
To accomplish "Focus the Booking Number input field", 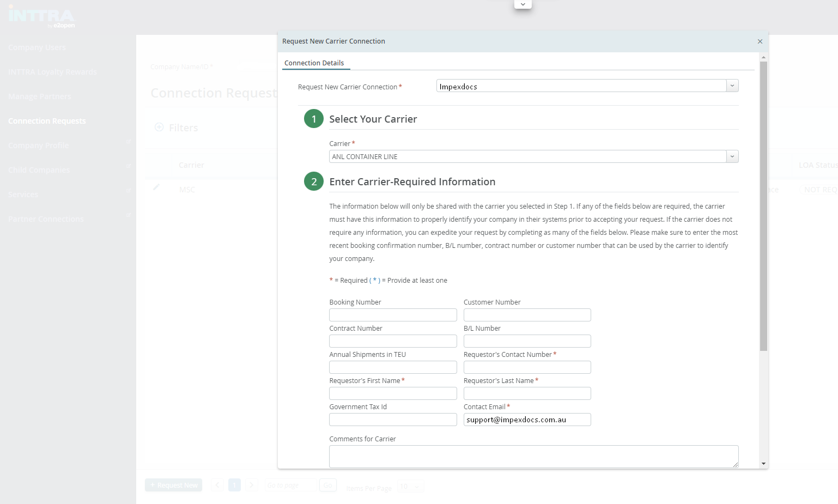I will [393, 315].
